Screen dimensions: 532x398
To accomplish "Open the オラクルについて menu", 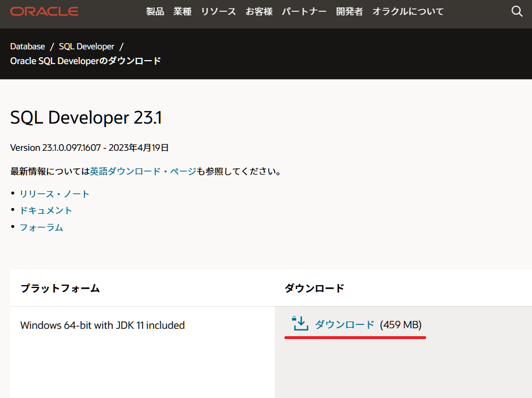I will [408, 11].
